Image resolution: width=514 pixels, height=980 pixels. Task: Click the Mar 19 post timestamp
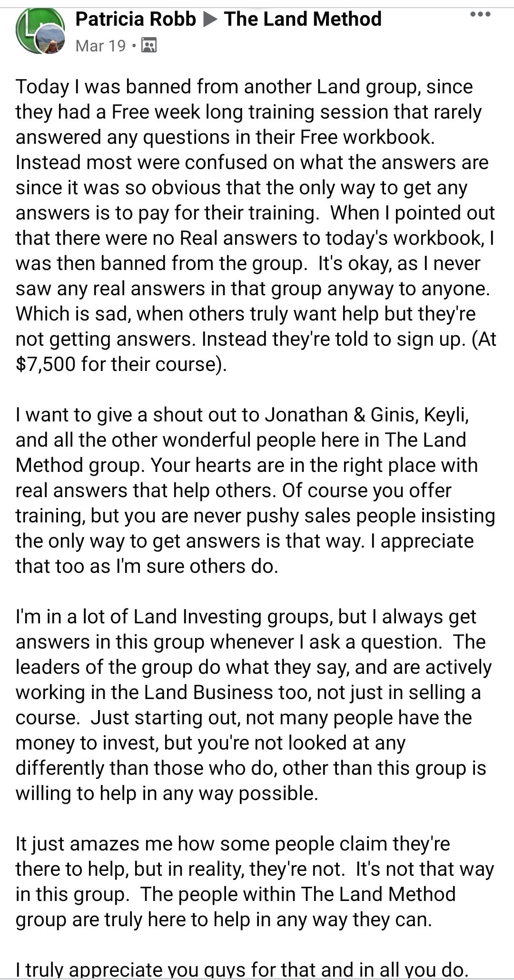click(100, 46)
